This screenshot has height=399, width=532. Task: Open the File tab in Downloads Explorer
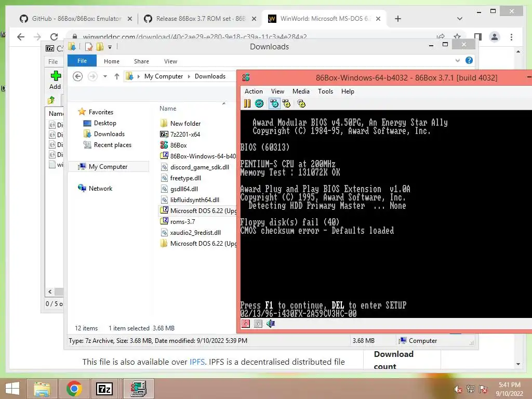click(x=82, y=61)
